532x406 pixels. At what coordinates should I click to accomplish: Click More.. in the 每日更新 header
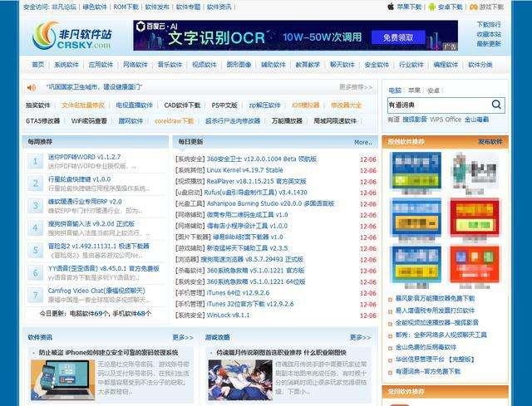pyautogui.click(x=363, y=142)
